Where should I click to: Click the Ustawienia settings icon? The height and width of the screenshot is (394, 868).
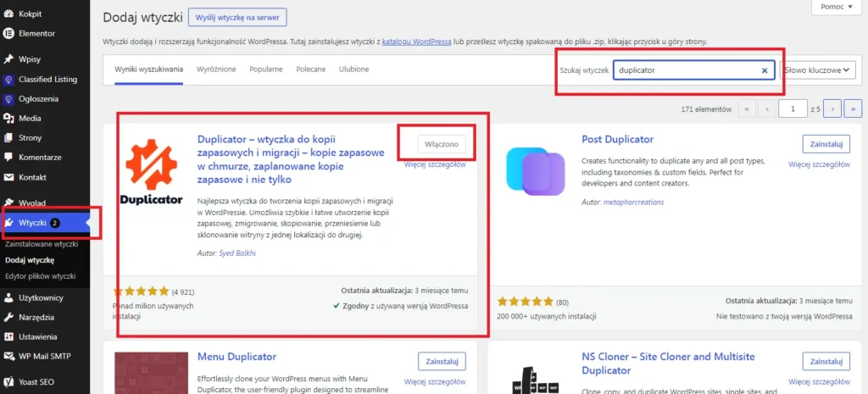click(x=8, y=336)
